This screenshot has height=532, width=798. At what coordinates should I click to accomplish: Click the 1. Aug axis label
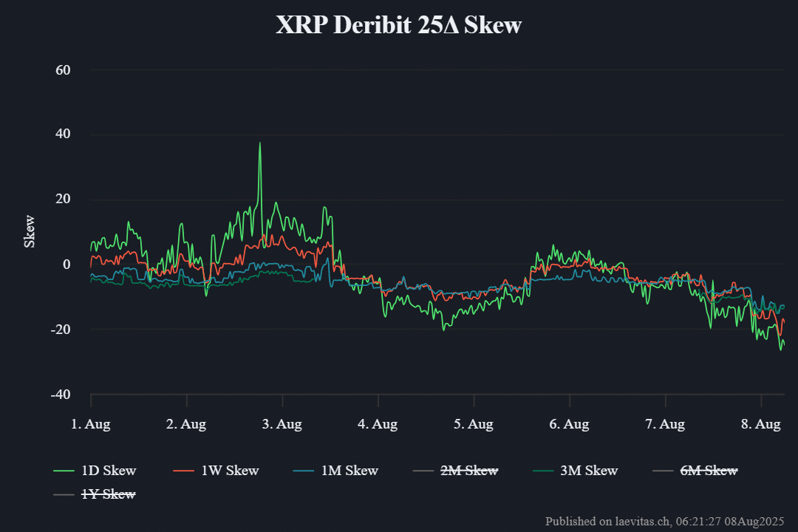(x=91, y=423)
